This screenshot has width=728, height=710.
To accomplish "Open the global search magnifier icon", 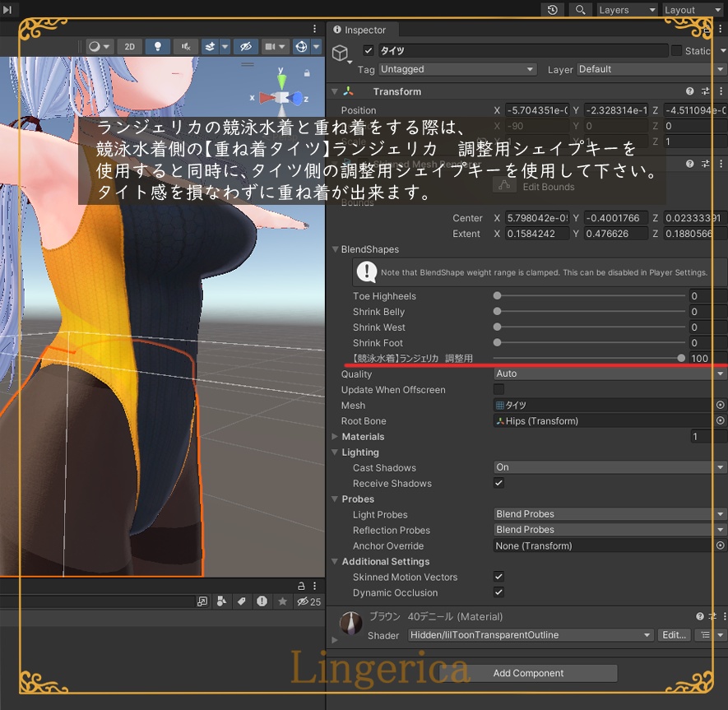I will coord(581,10).
